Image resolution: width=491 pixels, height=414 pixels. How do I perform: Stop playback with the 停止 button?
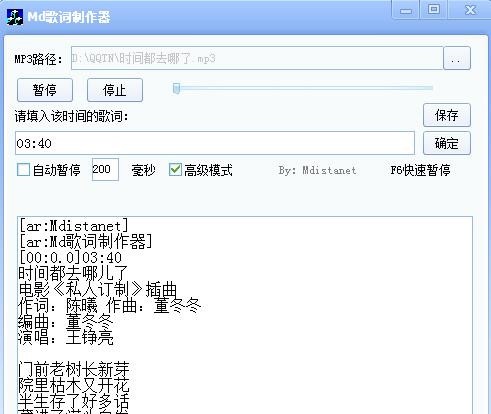click(115, 90)
